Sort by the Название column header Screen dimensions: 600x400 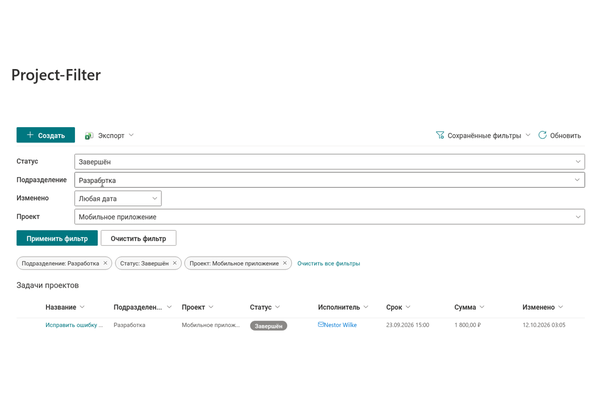(61, 307)
